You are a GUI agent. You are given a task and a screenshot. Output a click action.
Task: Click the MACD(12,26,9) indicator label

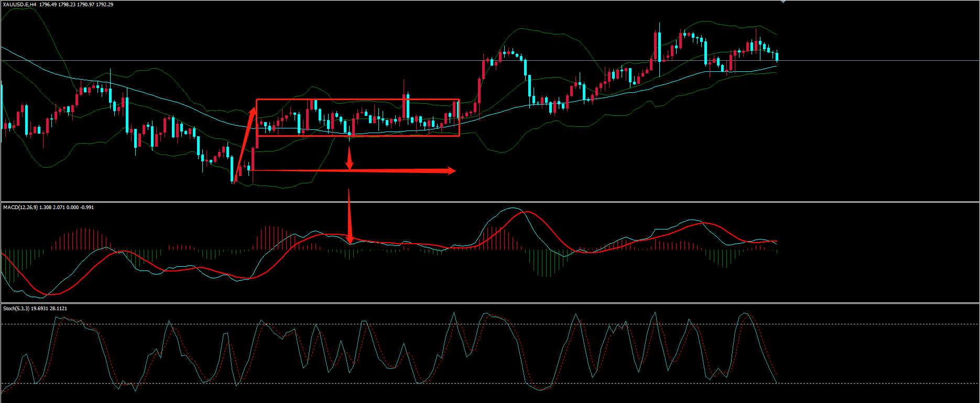pos(22,208)
